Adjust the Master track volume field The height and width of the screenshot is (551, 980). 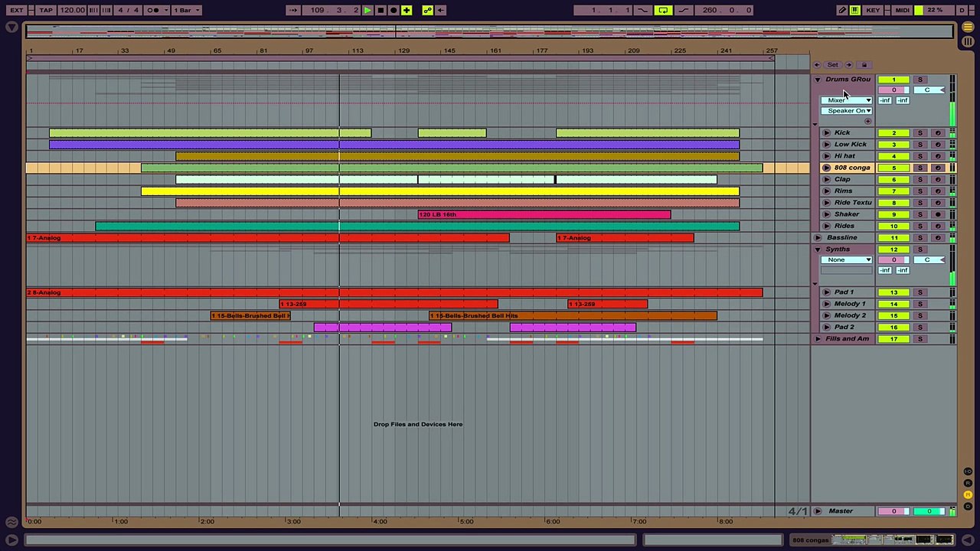tap(893, 511)
